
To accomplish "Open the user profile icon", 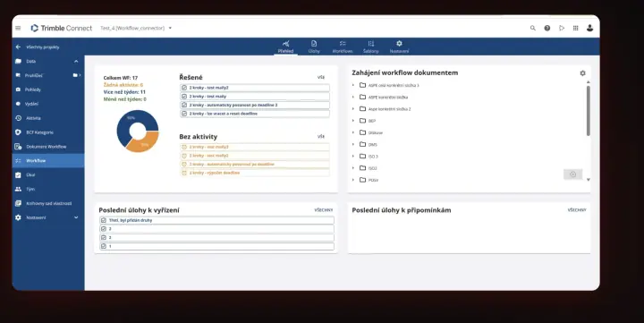I will pos(589,28).
